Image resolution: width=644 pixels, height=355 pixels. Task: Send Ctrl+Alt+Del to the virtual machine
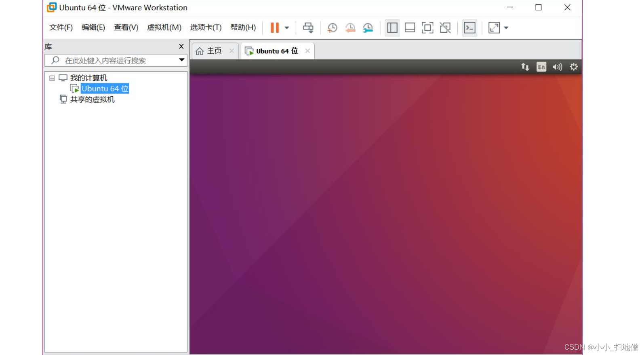[308, 27]
